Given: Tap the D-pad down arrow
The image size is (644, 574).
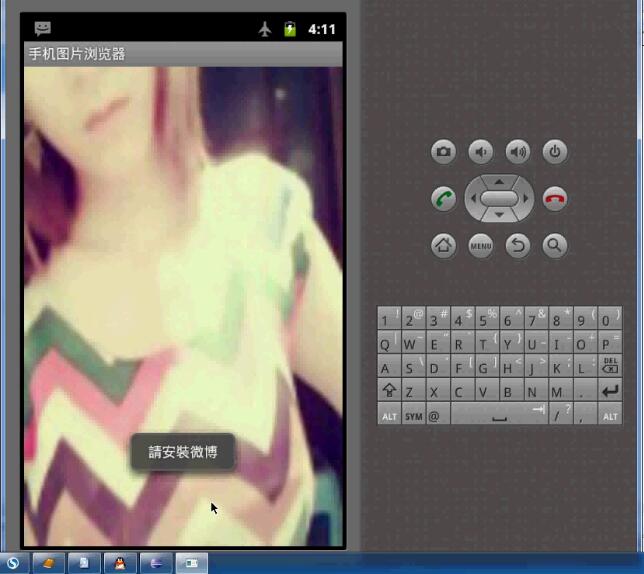Looking at the screenshot, I should [x=499, y=215].
